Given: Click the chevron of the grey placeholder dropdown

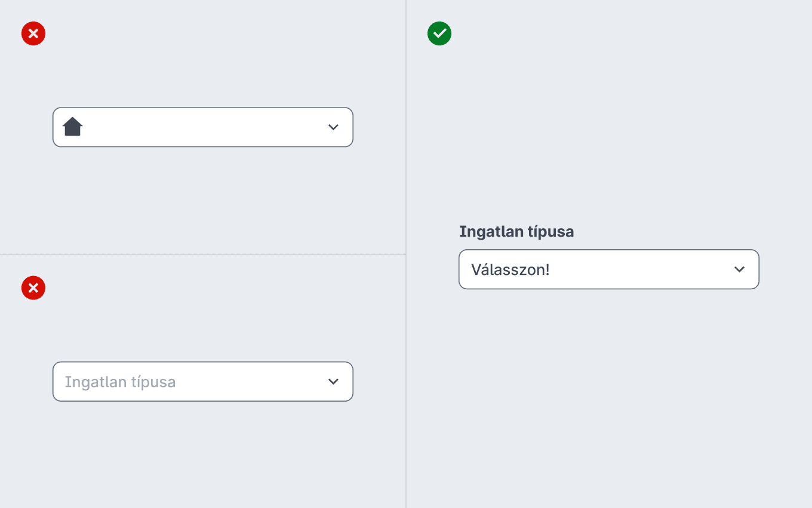Looking at the screenshot, I should pyautogui.click(x=334, y=381).
